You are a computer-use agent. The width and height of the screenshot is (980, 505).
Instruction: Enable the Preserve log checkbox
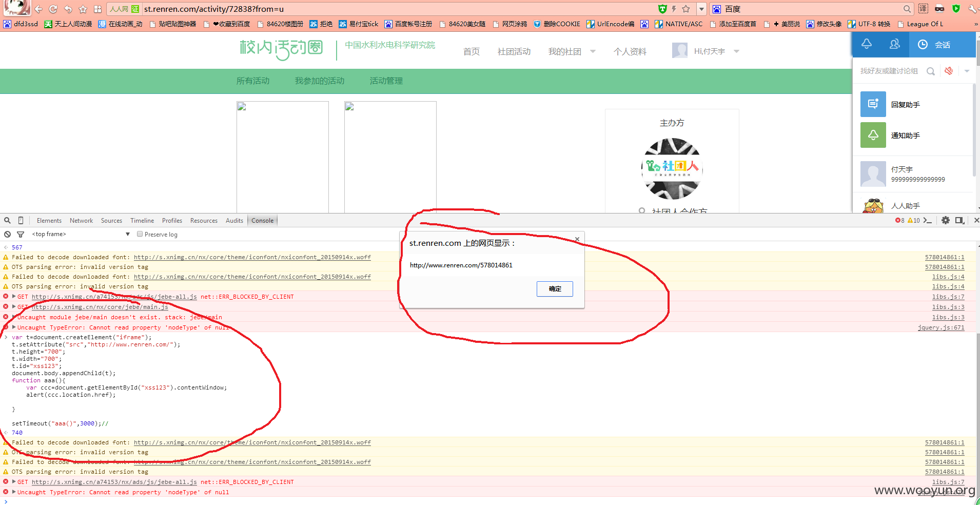(x=140, y=234)
